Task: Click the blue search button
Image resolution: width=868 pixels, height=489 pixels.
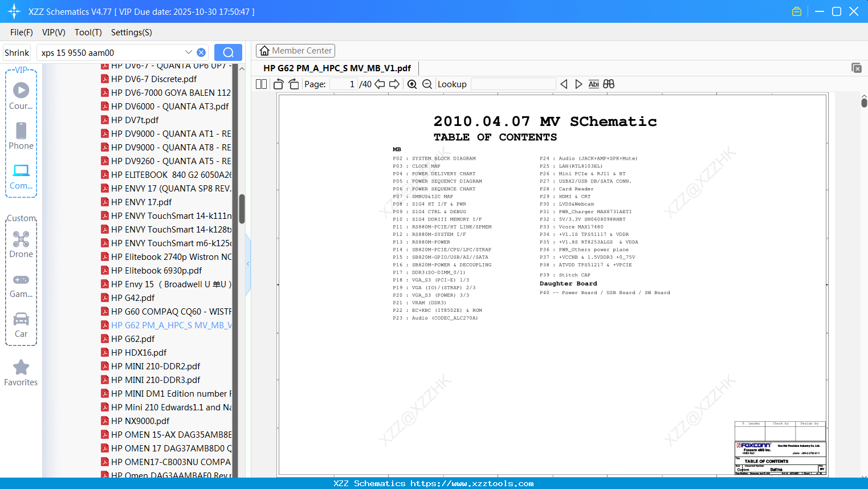Action: [x=228, y=52]
